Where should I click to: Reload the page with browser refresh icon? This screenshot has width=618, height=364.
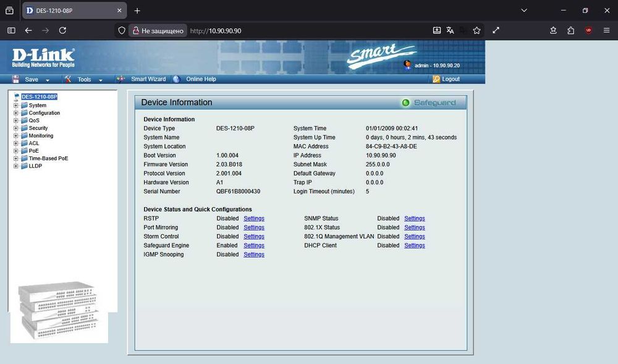click(62, 30)
